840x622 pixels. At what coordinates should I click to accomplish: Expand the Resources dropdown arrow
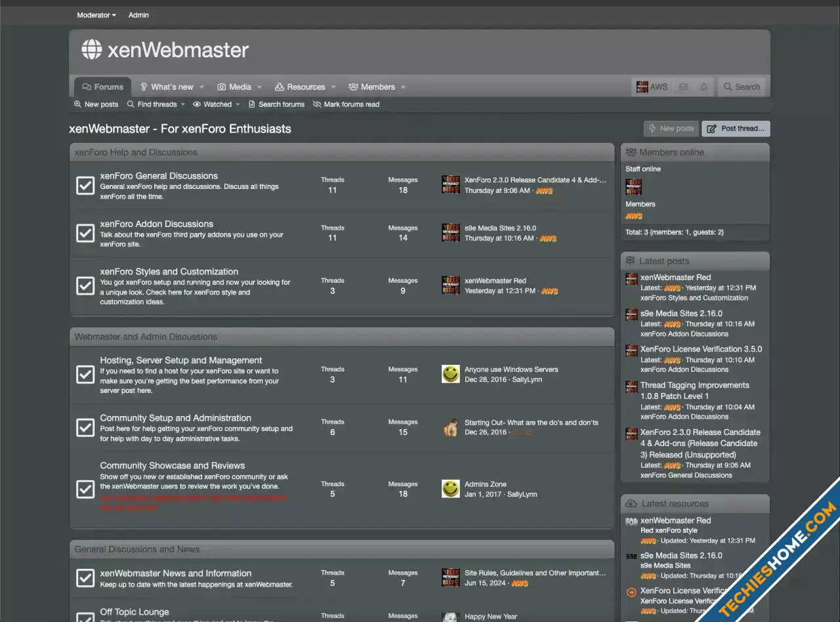(x=333, y=87)
